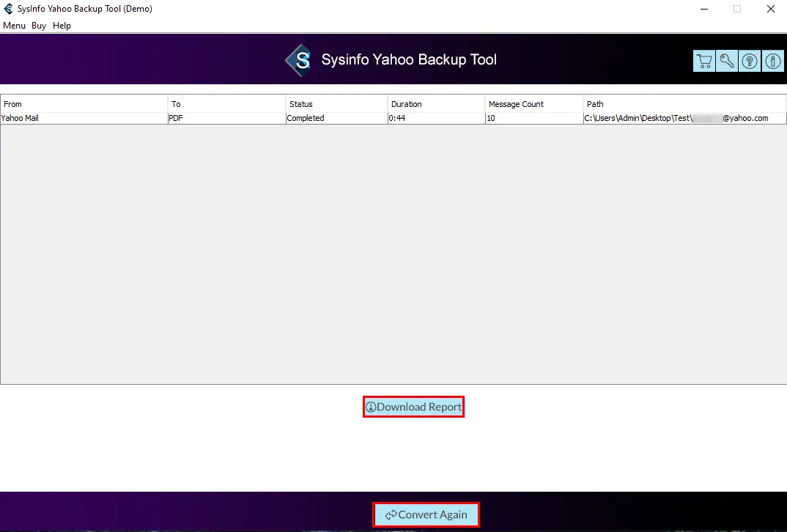Maximize the application window
Image resolution: width=787 pixels, height=532 pixels.
736,9
